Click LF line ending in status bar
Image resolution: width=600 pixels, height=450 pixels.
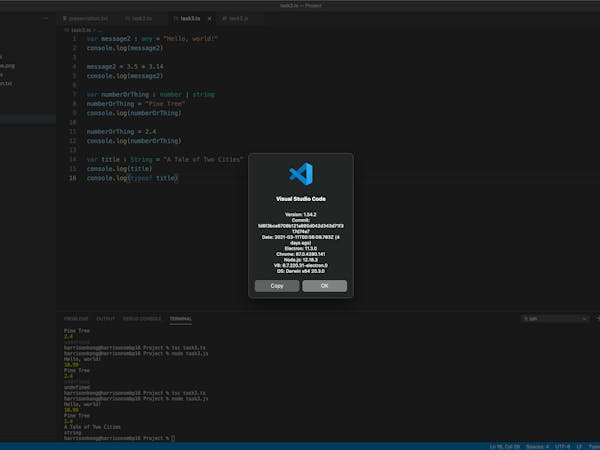pyautogui.click(x=579, y=447)
